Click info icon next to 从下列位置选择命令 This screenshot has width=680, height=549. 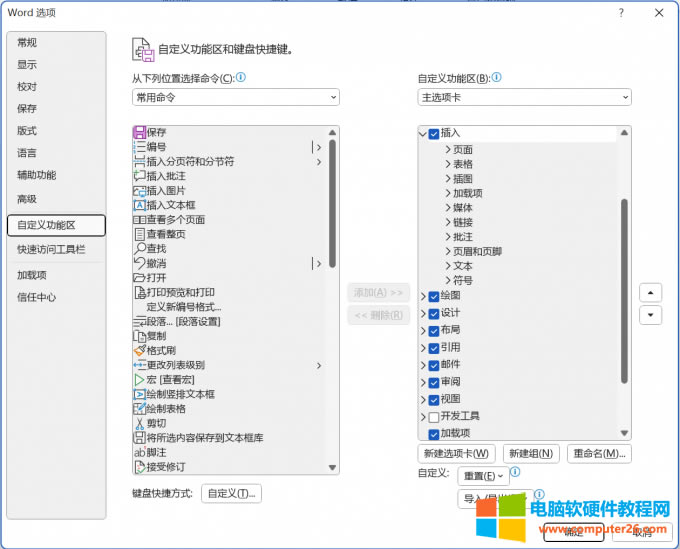coord(241,77)
